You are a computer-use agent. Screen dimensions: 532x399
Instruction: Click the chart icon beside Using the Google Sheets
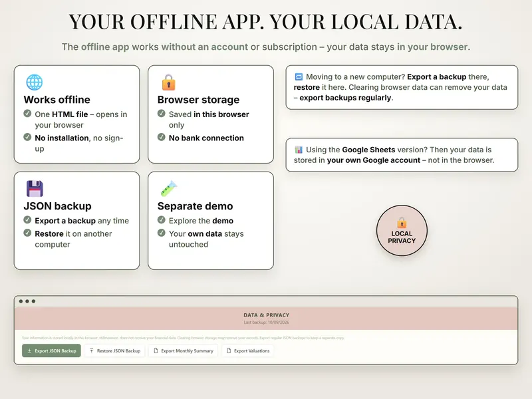(299, 150)
